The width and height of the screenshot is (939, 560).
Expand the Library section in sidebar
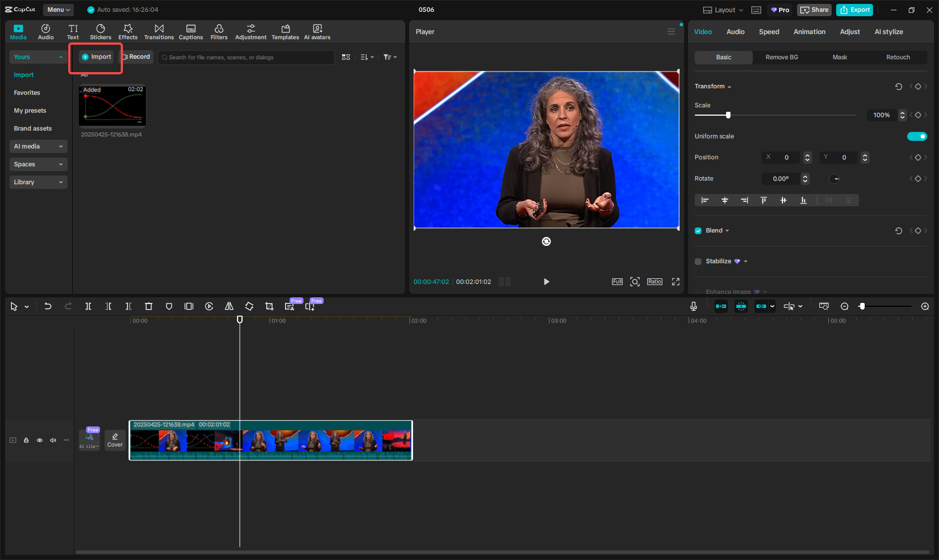point(38,182)
